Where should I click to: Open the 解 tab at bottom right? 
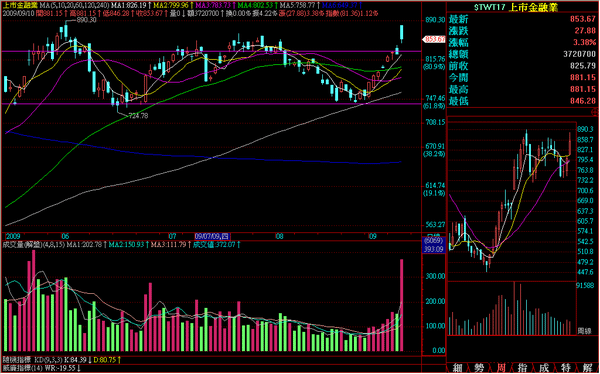pyautogui.click(x=588, y=368)
